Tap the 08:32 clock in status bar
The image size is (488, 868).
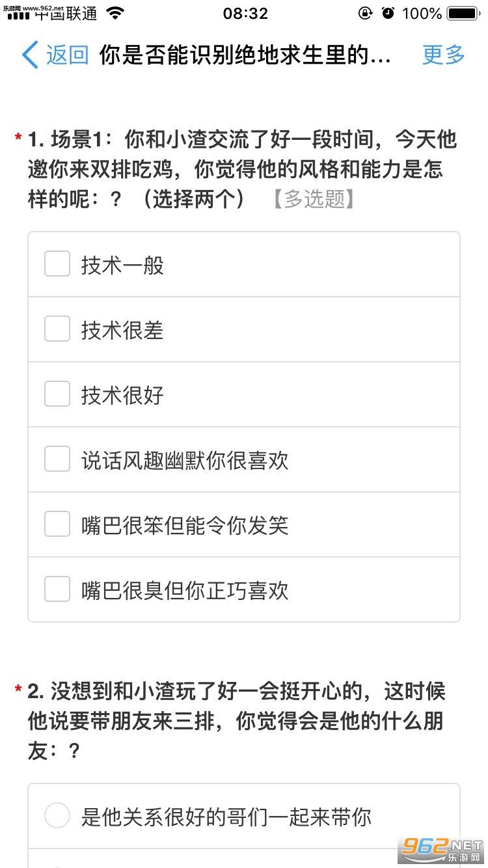tap(245, 13)
